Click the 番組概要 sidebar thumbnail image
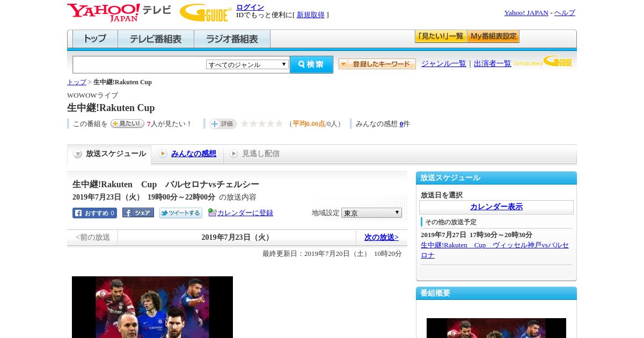 point(496,328)
